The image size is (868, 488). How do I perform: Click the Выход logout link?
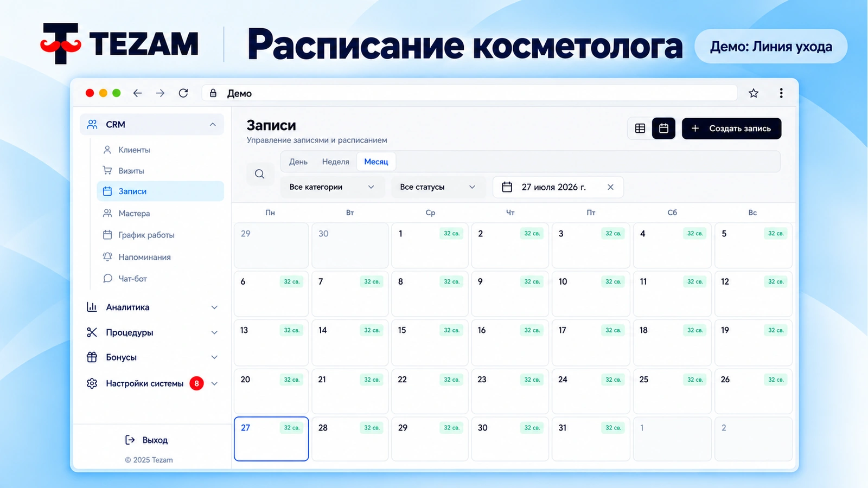point(146,440)
